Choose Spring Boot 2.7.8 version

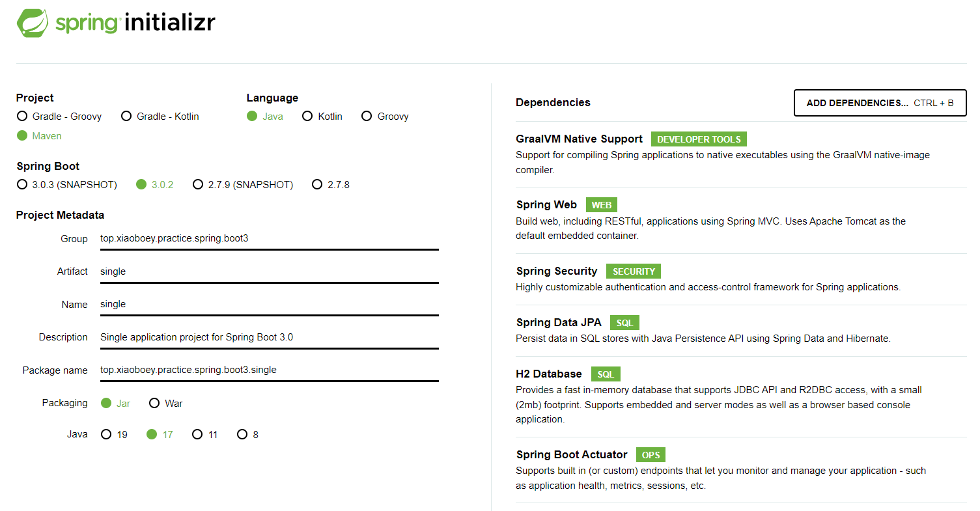point(317,185)
